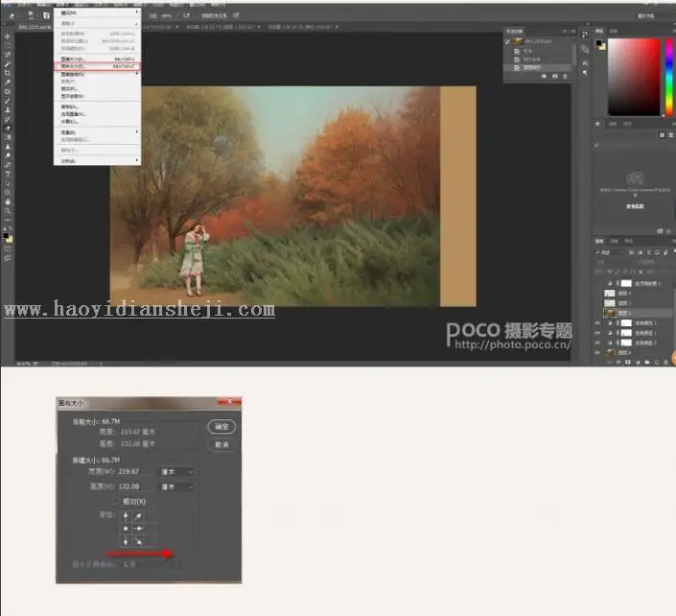This screenshot has width=676, height=616.
Task: Add layer mask icon in Layers panel
Action: (x=628, y=363)
